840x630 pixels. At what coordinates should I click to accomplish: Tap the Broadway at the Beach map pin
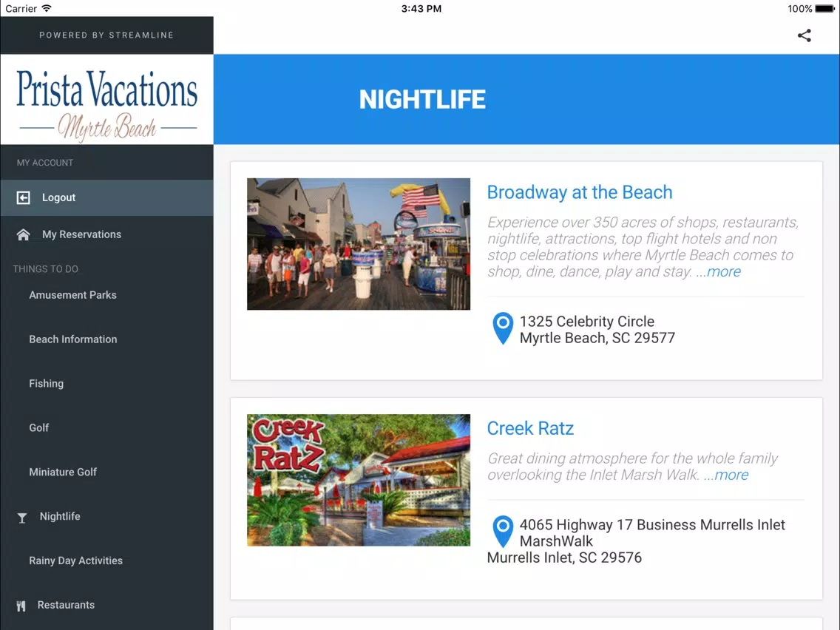[503, 328]
